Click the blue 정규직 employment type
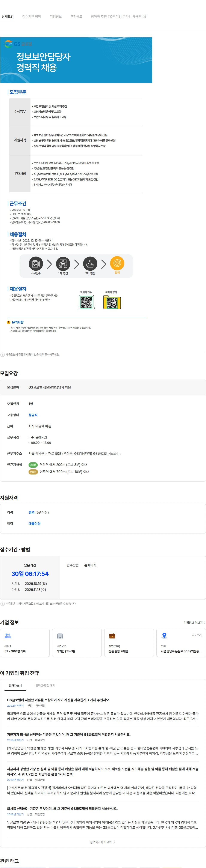The image size is (206, 868). click(33, 415)
